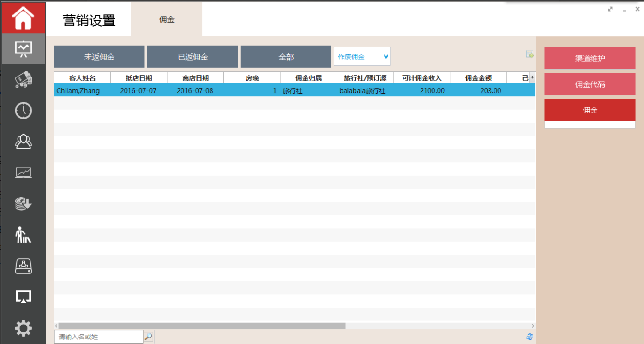Open 佣金代码 in right panel
This screenshot has height=344, width=644.
[590, 84]
